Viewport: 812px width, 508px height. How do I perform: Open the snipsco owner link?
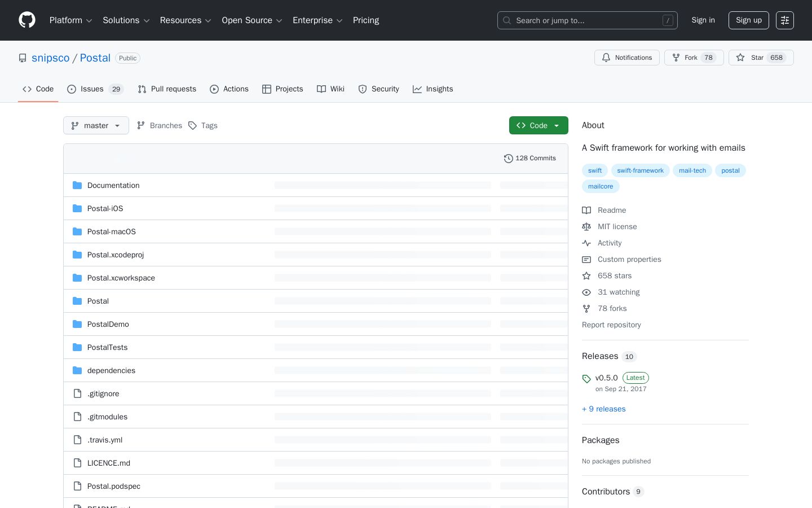pyautogui.click(x=51, y=58)
